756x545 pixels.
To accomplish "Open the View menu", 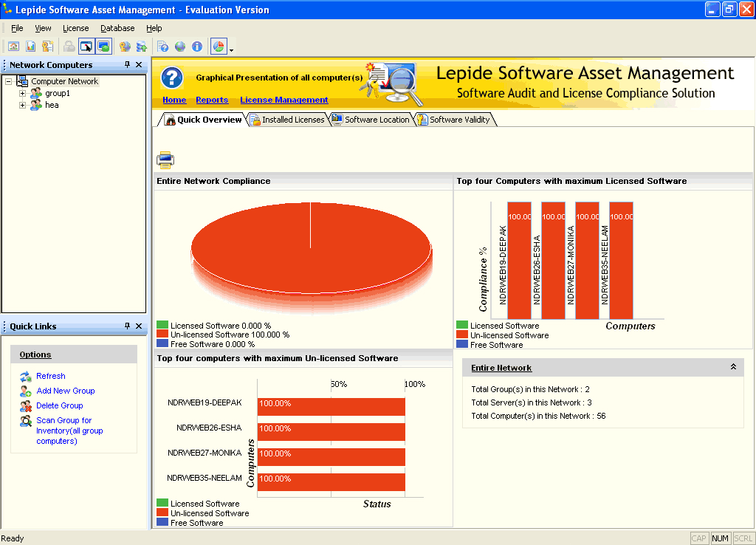I will click(43, 28).
